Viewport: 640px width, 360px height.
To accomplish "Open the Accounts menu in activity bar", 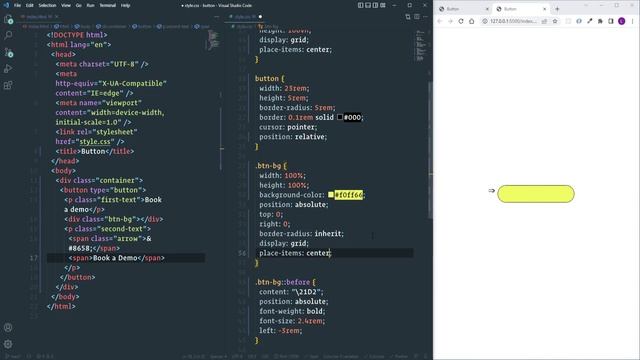I will pyautogui.click(x=8, y=327).
